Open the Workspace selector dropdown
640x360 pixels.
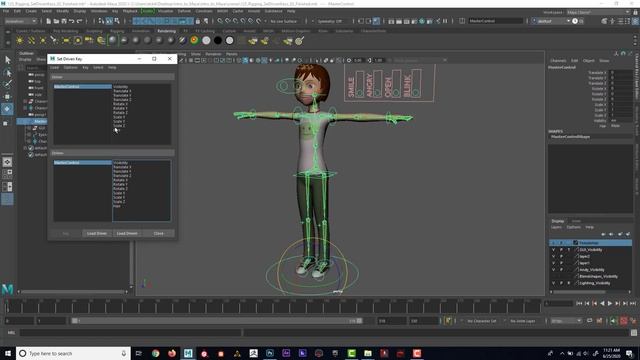[x=598, y=12]
